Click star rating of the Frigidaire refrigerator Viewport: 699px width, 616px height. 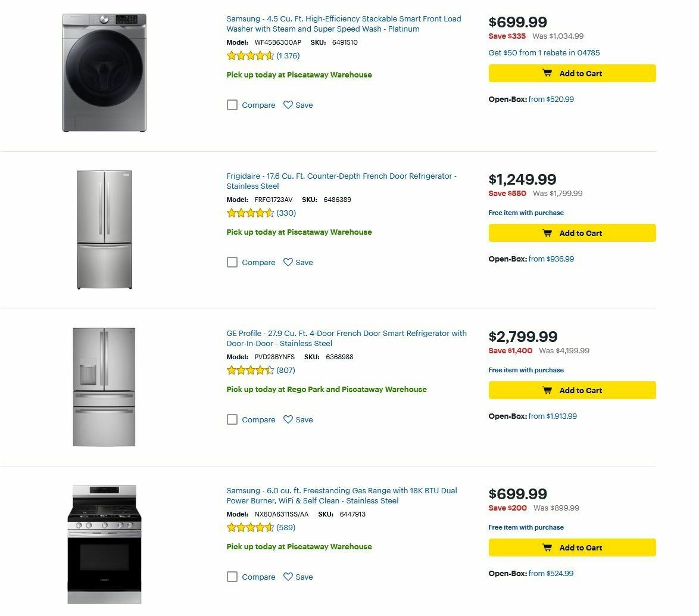(x=250, y=213)
